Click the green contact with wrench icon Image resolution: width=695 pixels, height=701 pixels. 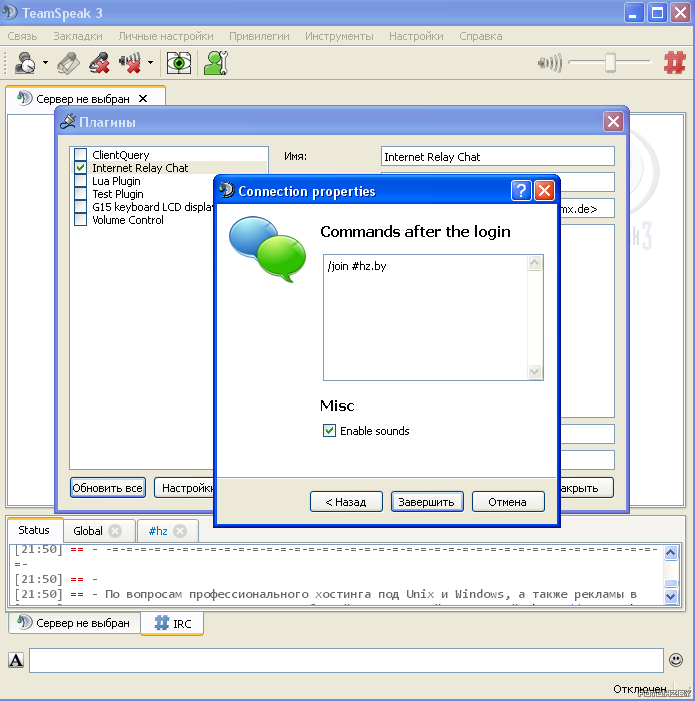pos(215,63)
